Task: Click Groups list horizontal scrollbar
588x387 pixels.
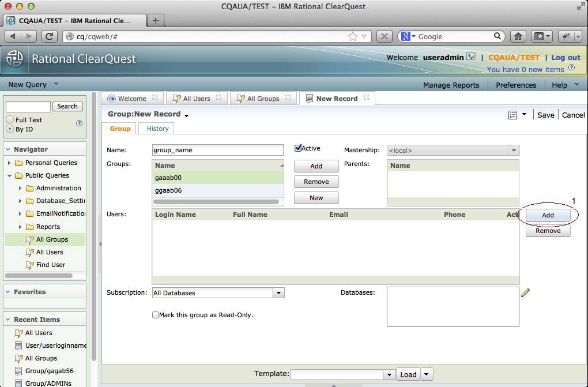Action: (x=216, y=201)
